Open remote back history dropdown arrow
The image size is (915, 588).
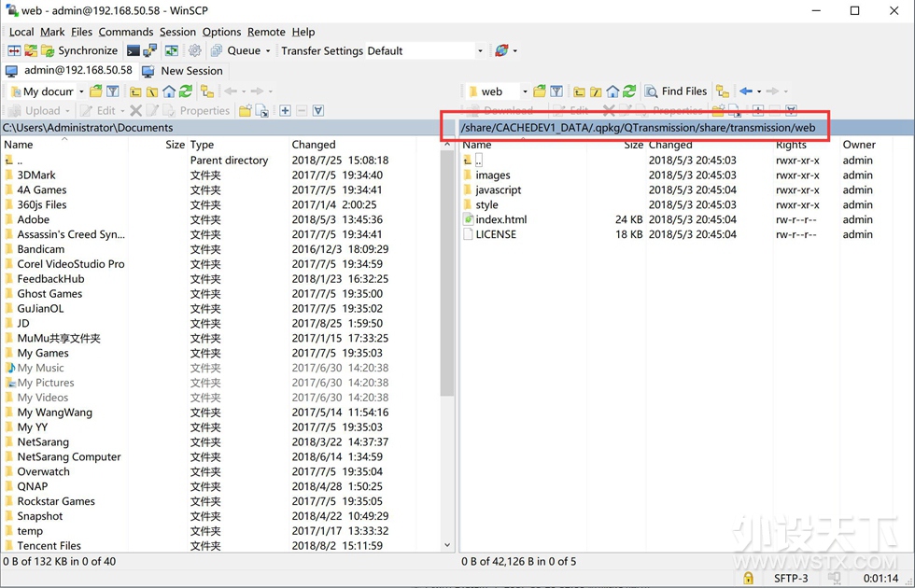[759, 91]
